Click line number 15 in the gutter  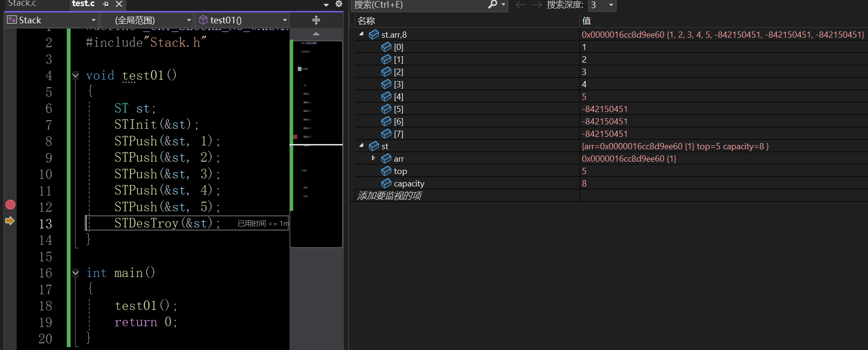[x=45, y=257]
